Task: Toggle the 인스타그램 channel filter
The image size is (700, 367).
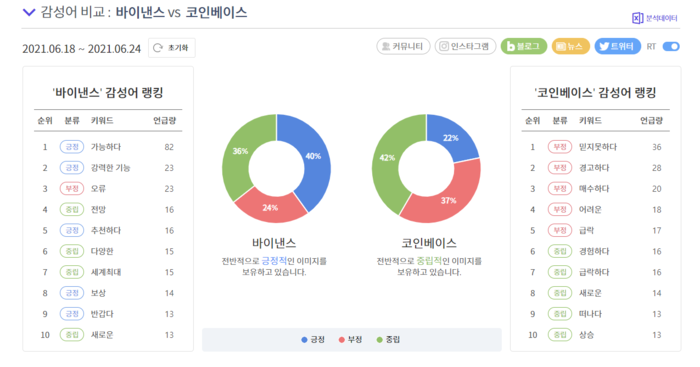Action: [x=465, y=46]
